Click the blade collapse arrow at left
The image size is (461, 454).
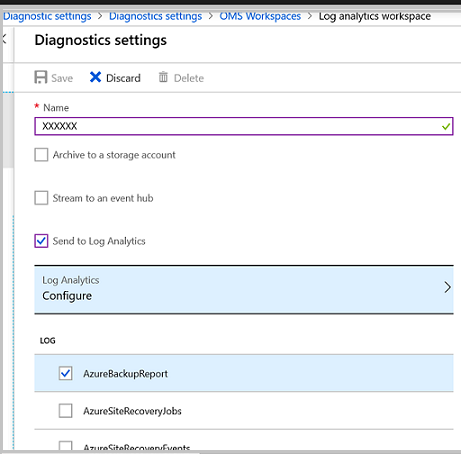coord(4,39)
